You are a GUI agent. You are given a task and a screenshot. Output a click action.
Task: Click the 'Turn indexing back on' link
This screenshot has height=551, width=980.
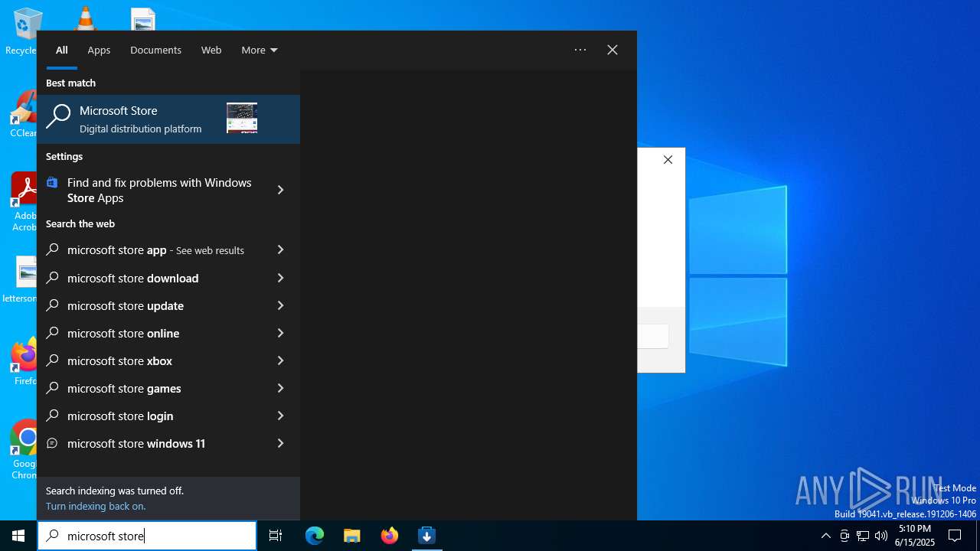tap(96, 506)
